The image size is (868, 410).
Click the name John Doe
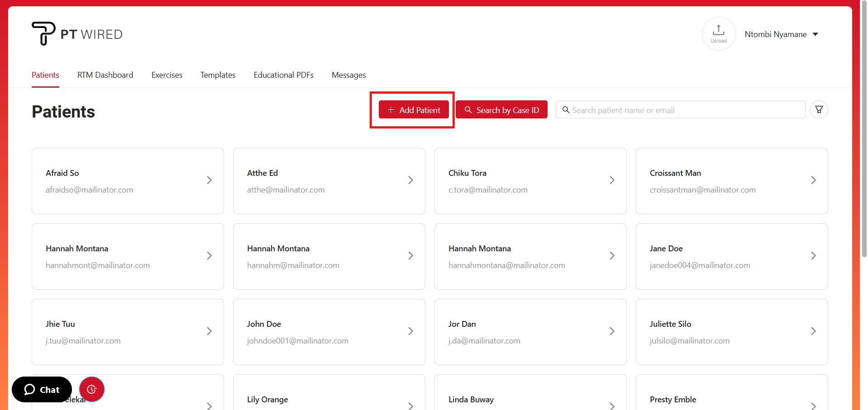(264, 324)
